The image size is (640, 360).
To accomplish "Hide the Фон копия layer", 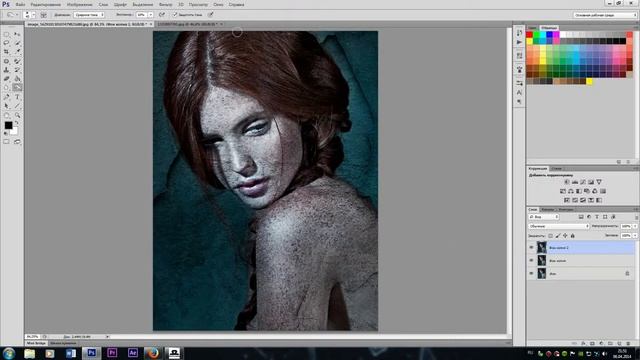I will 531,260.
